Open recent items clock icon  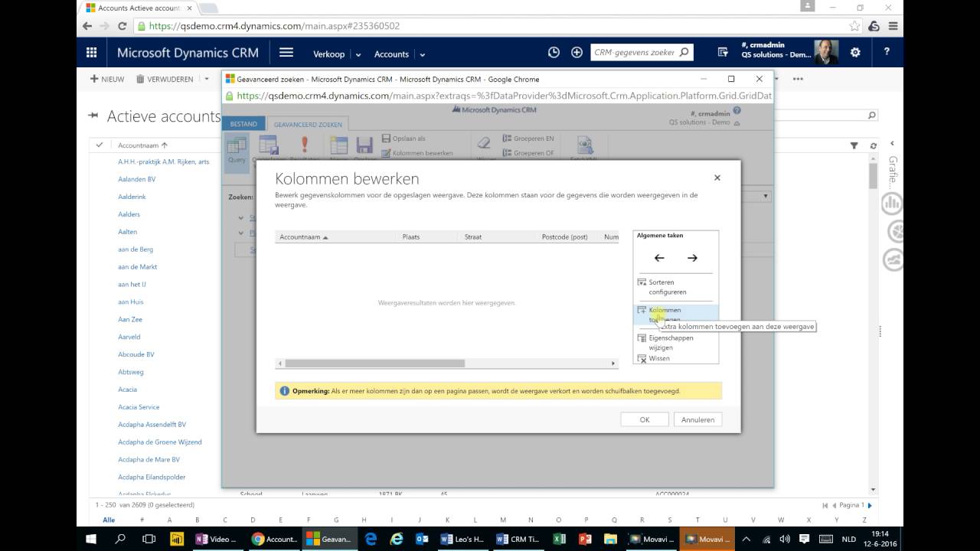point(554,53)
